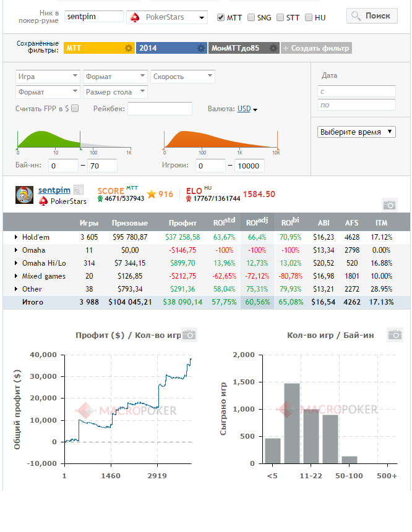
Task: Click Создать фильтр button
Action: click(316, 48)
